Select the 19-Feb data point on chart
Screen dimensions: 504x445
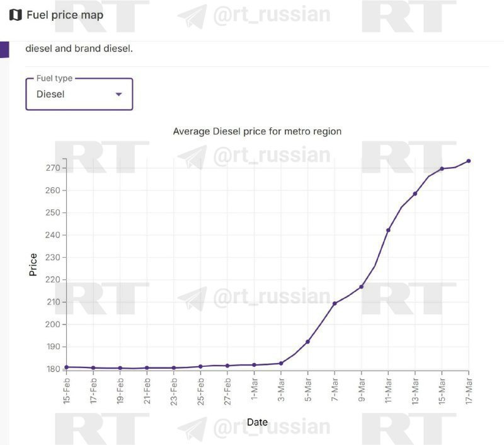pyautogui.click(x=120, y=368)
